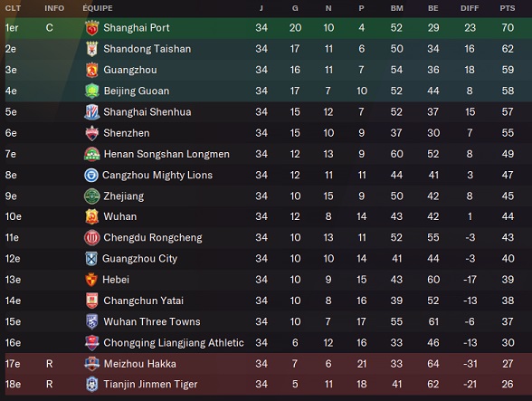Click the Shanghai Shenhua club crest
This screenshot has height=401, width=532.
pos(91,112)
